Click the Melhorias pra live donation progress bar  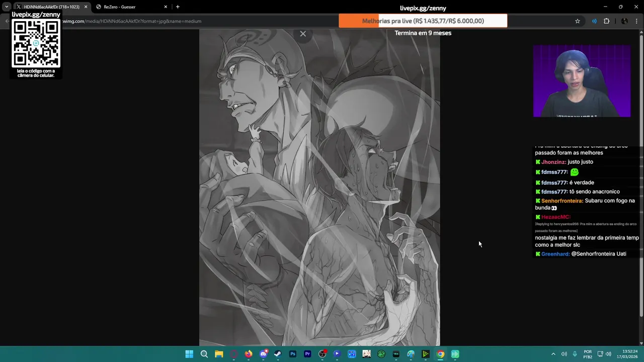pyautogui.click(x=423, y=21)
